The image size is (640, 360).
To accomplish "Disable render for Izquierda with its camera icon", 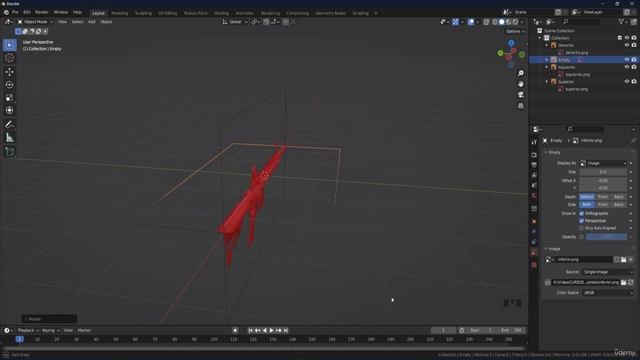I will pyautogui.click(x=634, y=67).
